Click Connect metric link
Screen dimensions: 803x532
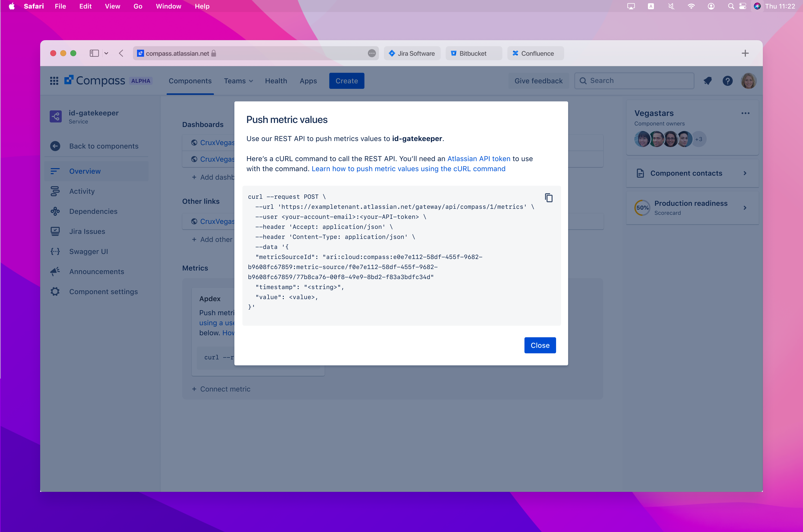[221, 389]
